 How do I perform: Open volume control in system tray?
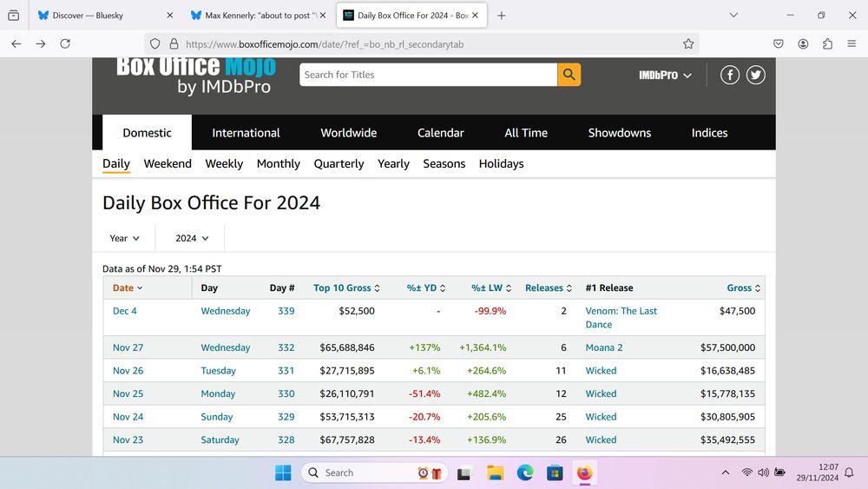tap(763, 472)
